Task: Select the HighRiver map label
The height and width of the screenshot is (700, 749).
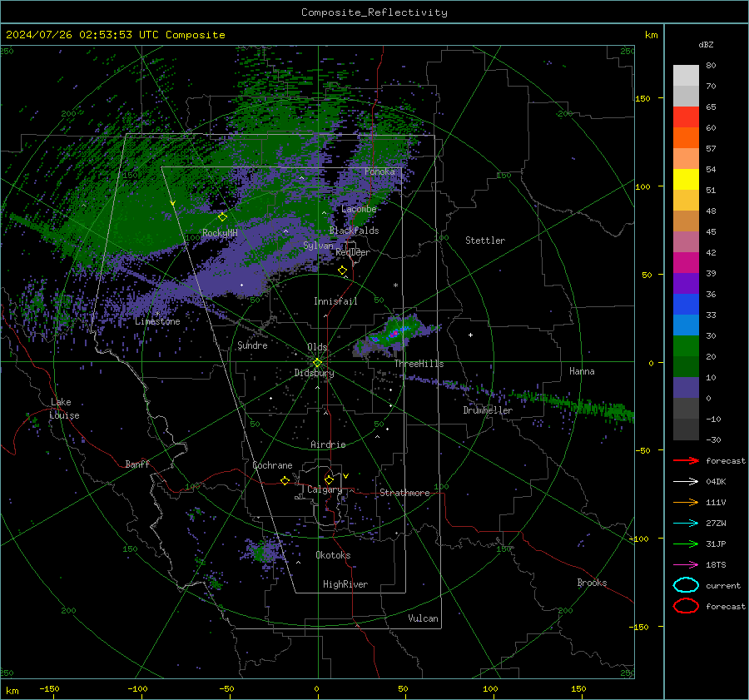Action: click(345, 584)
